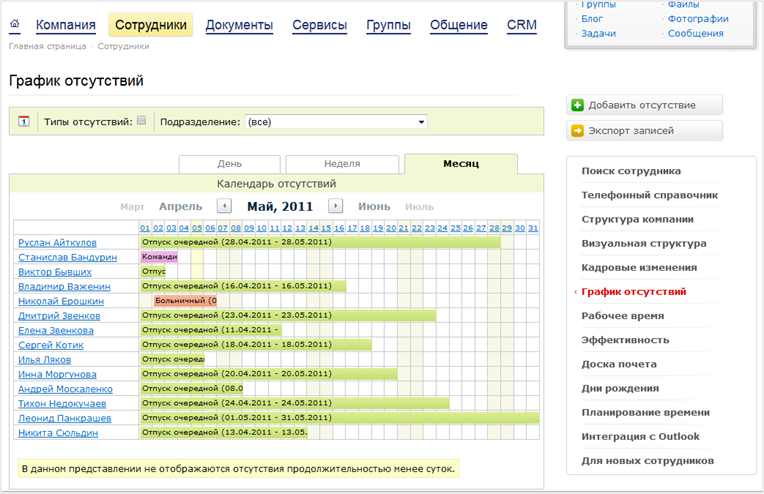Open Общение menu
Screen dimensions: 764x494
[x=458, y=25]
